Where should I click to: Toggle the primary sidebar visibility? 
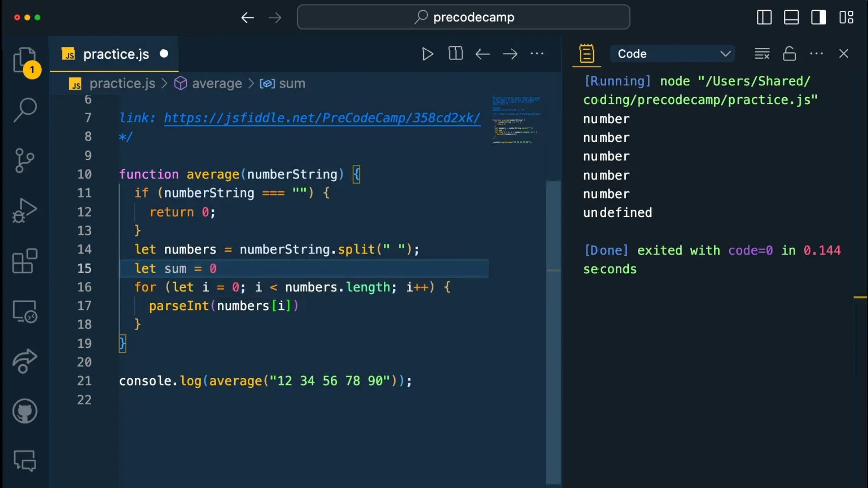click(764, 18)
